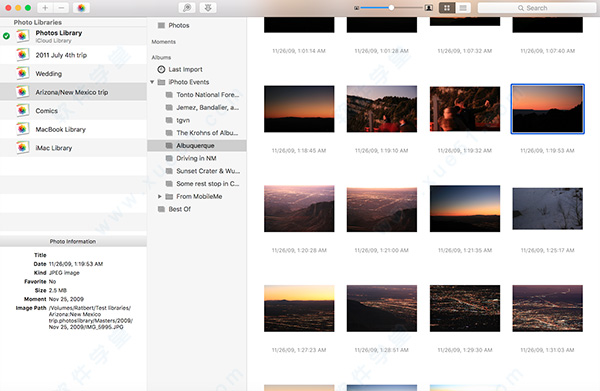Select the photo taken at 1:19:32 AM
This screenshot has height=391, width=600.
(465, 109)
